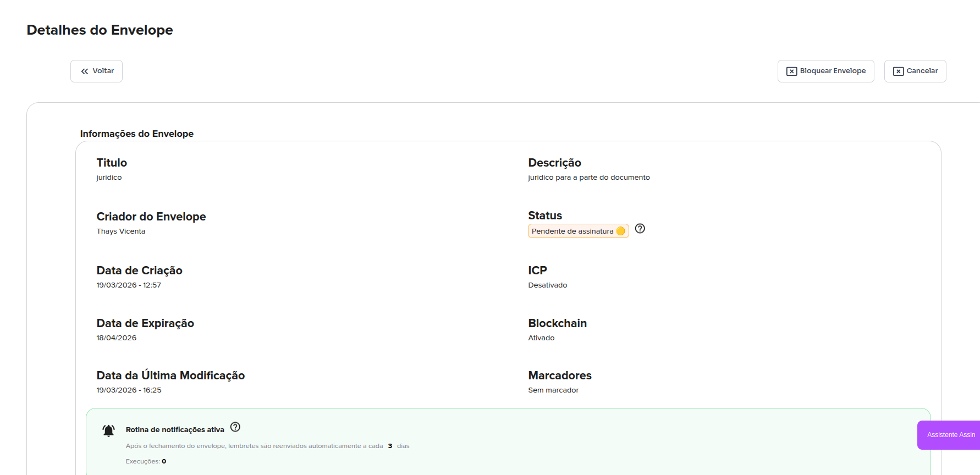Click the ICP Desativado value
Image resolution: width=980 pixels, height=475 pixels.
tap(547, 285)
